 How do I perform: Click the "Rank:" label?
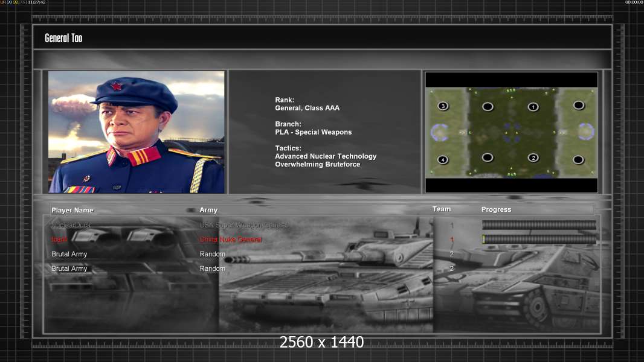[285, 100]
